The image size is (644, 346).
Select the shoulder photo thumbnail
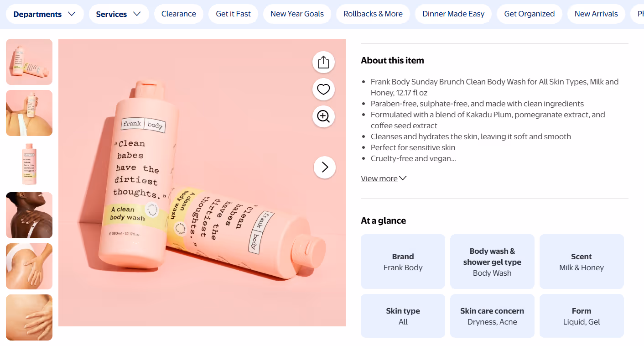(29, 215)
